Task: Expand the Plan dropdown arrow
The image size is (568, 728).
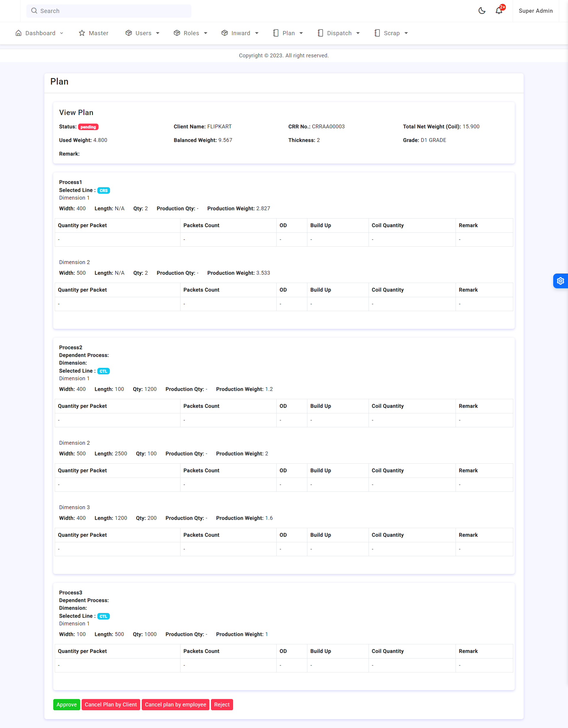Action: tap(301, 33)
